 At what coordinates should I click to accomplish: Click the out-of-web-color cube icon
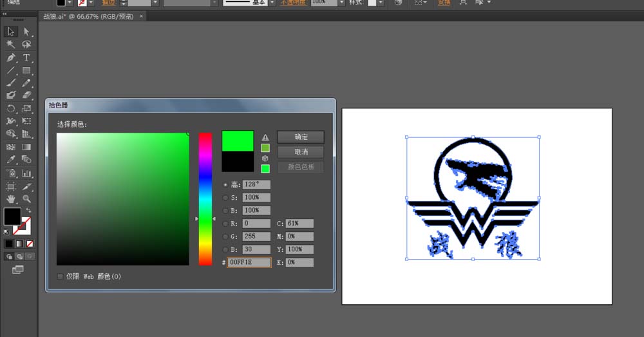click(x=265, y=159)
